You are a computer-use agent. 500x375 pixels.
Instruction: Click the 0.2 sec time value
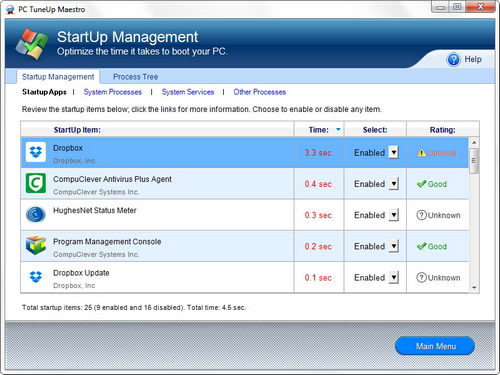(x=318, y=246)
